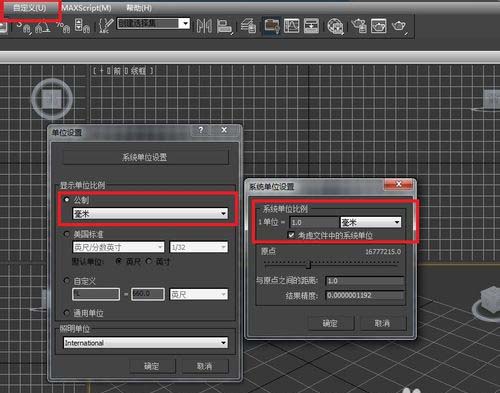Open the MAXScript(M) menu
The image size is (500, 393).
87,8
